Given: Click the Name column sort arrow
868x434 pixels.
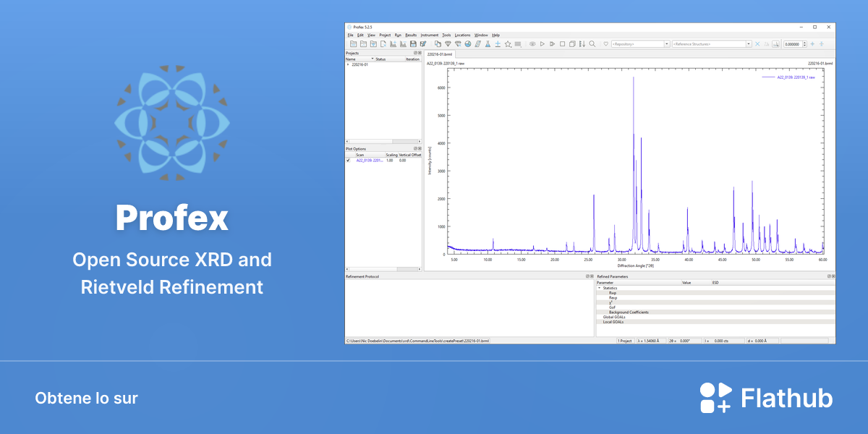Looking at the screenshot, I should coord(373,59).
